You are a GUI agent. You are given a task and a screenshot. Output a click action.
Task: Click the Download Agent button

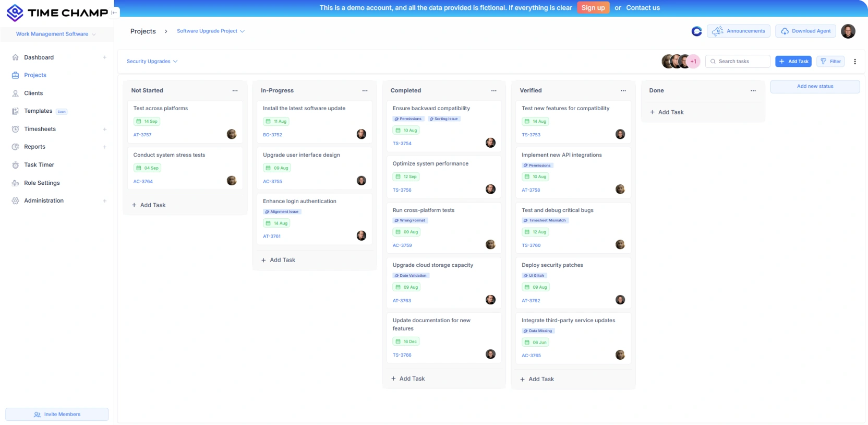(805, 31)
